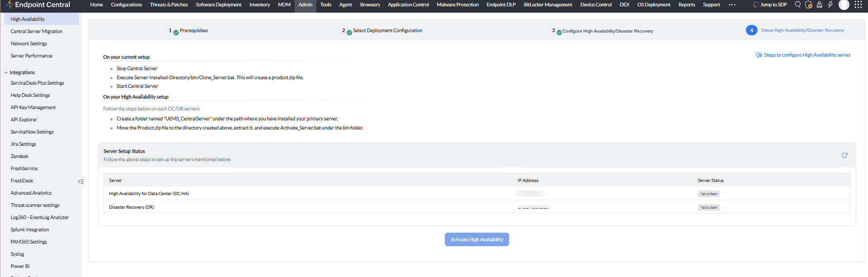Go to Select Deployment Configuration step
868x277 pixels.
[x=387, y=30]
